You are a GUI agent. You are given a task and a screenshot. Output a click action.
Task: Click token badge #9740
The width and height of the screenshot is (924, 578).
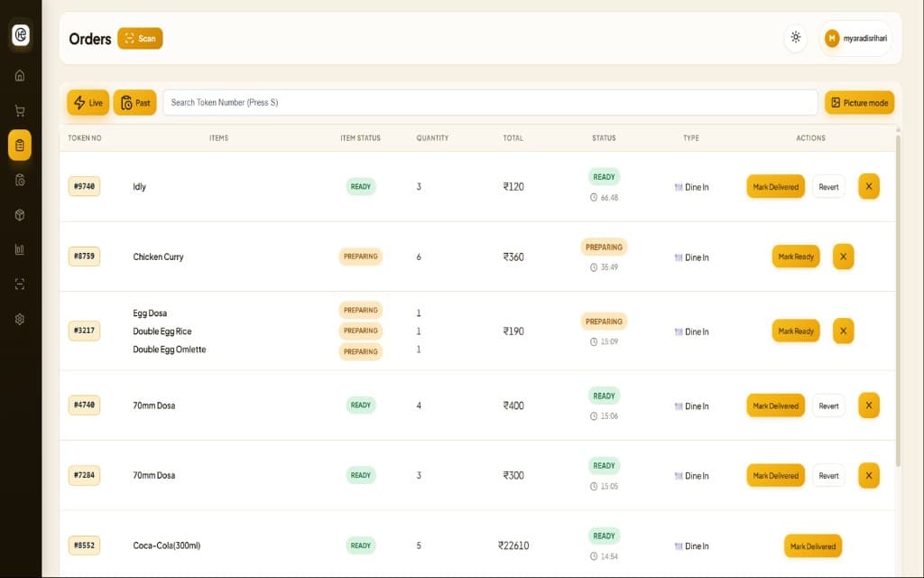[x=84, y=186]
